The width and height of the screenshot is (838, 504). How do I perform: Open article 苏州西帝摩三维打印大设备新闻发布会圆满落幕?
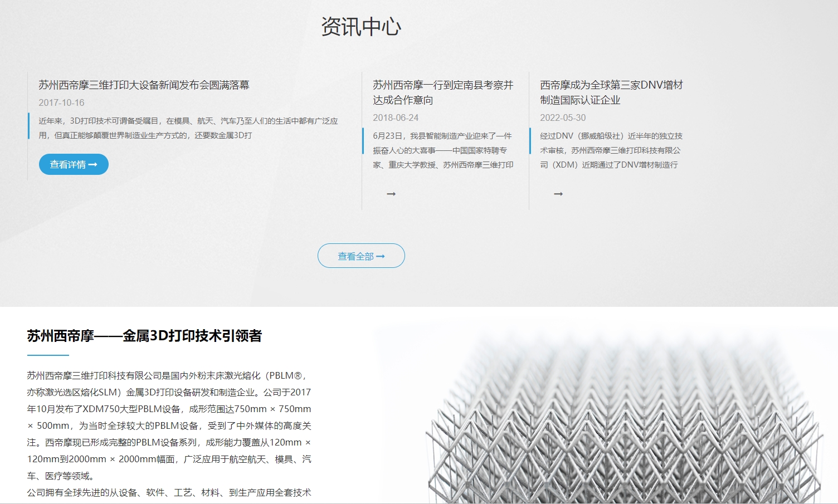pyautogui.click(x=144, y=86)
